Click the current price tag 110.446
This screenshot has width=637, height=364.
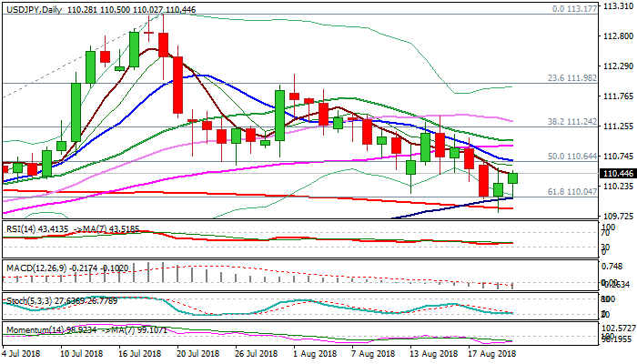point(616,173)
